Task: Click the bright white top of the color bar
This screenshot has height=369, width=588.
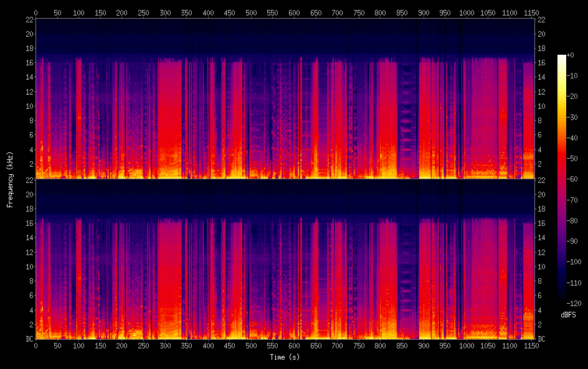Action: (x=562, y=58)
